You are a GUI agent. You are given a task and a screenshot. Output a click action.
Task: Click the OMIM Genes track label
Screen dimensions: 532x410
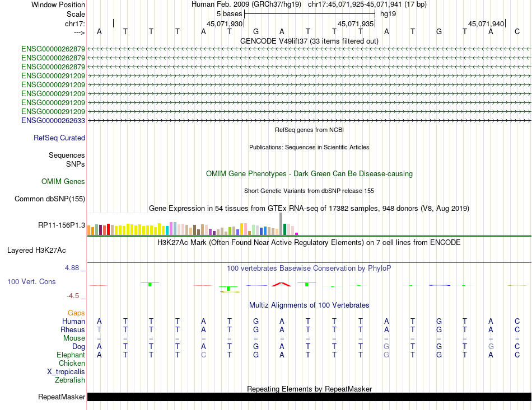(x=63, y=182)
